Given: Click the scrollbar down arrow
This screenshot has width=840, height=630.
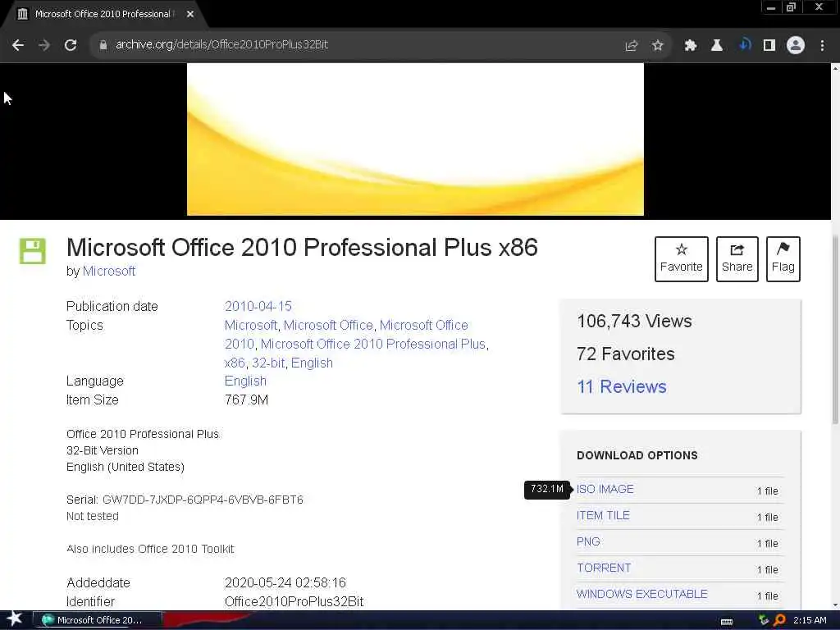Looking at the screenshot, I should 835,605.
